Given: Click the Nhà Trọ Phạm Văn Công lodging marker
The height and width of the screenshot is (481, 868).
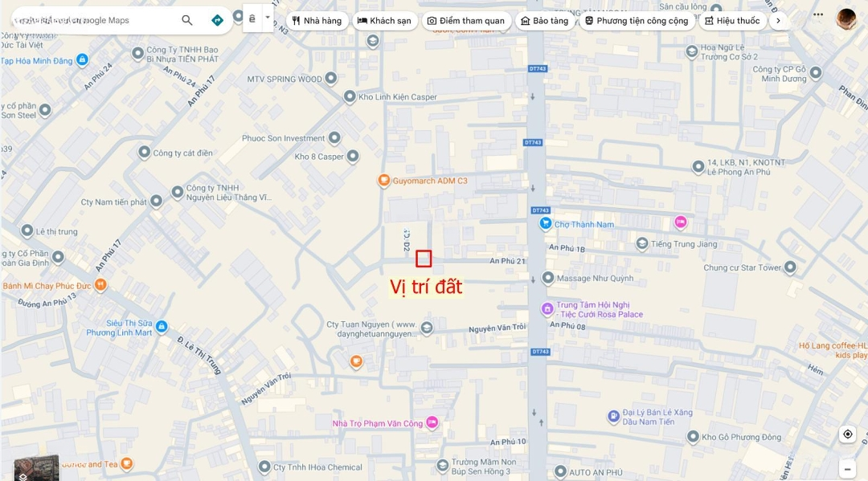Looking at the screenshot, I should (432, 422).
